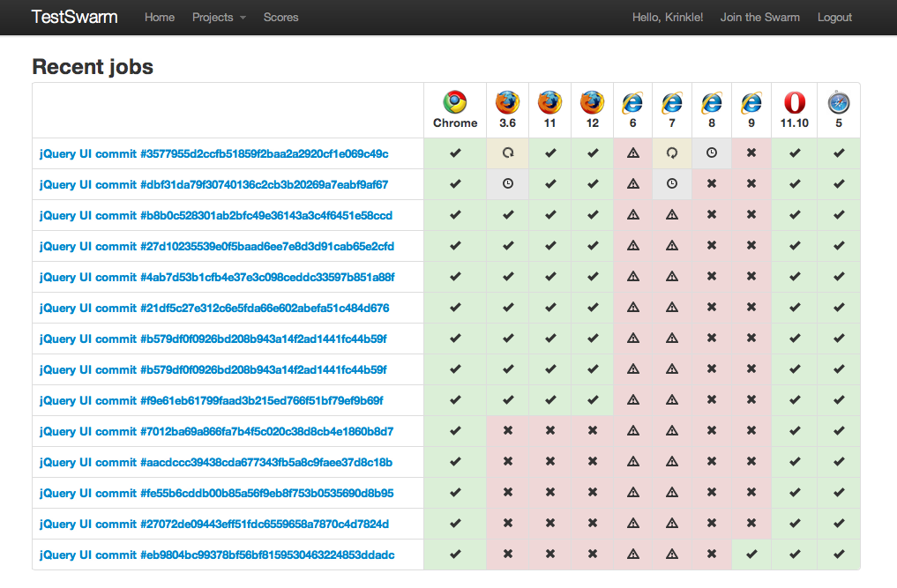Click Firefox 3.6 refresh status icon for commit #3577955d

(x=508, y=153)
